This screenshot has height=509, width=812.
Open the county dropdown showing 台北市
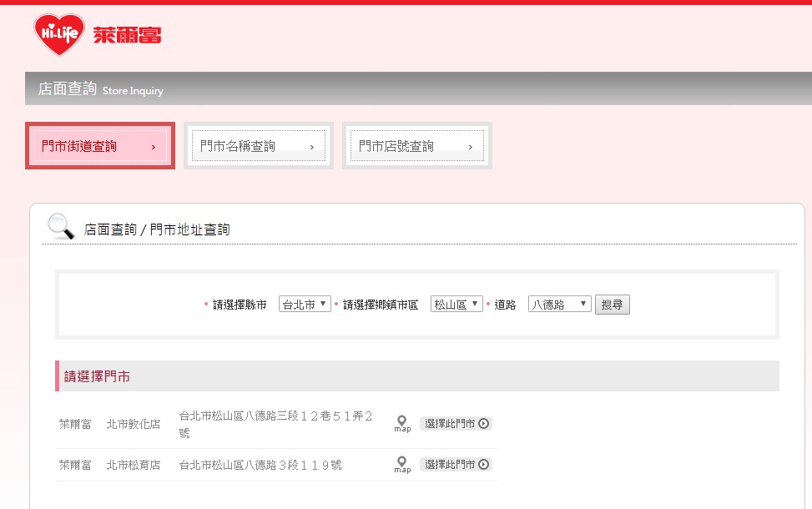pos(305,305)
